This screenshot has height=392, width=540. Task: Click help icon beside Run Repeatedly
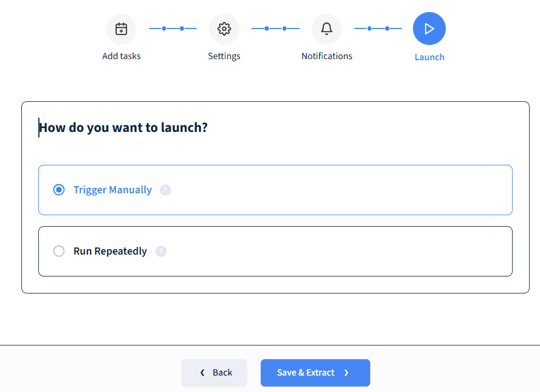click(161, 251)
